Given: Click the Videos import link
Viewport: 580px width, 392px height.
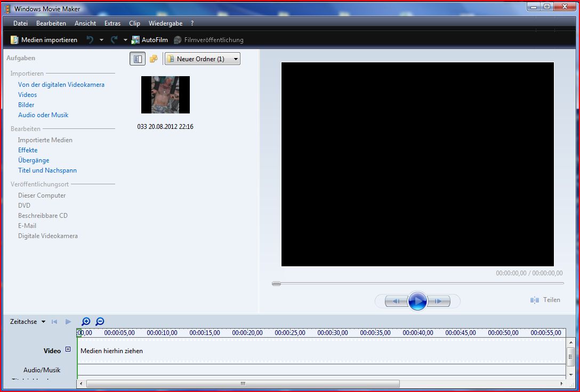Looking at the screenshot, I should (27, 95).
